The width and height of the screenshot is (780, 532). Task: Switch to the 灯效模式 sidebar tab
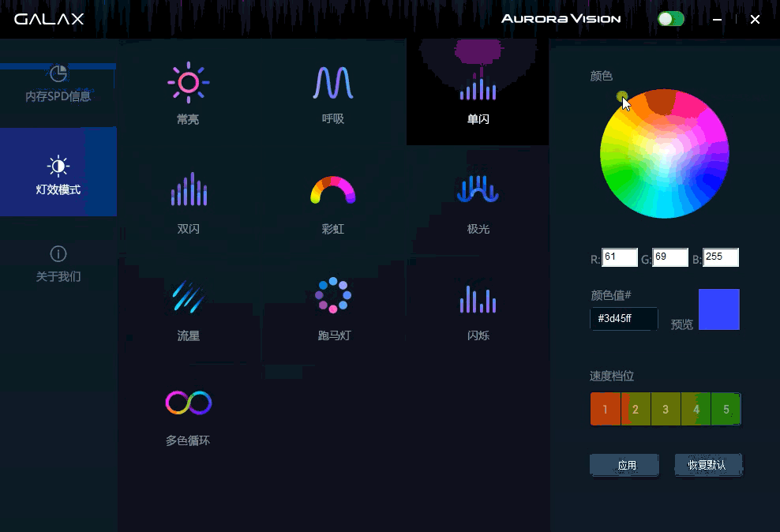coord(58,172)
